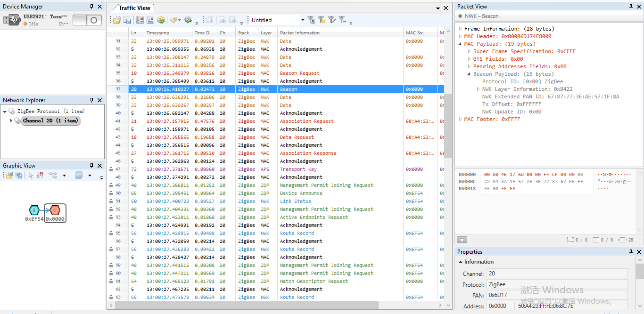Toggle auto-hide pin on Network Explorer panel
The image size is (644, 314).
(91, 100)
